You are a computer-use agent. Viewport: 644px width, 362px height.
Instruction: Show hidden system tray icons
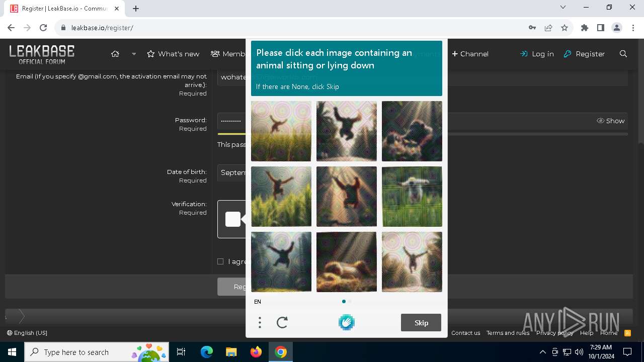tap(542, 352)
